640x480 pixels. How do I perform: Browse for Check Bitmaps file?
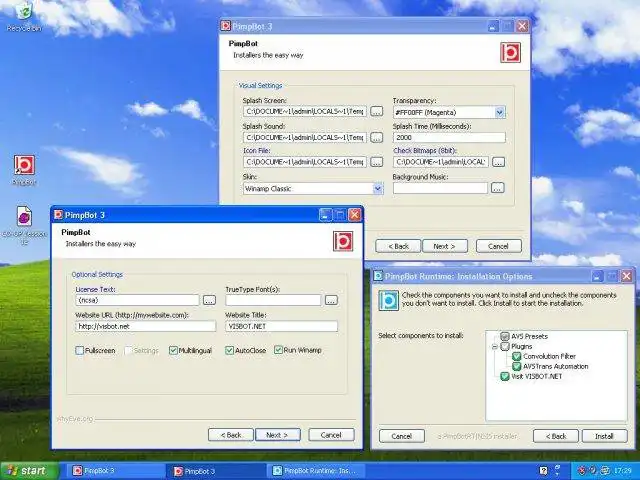[498, 162]
